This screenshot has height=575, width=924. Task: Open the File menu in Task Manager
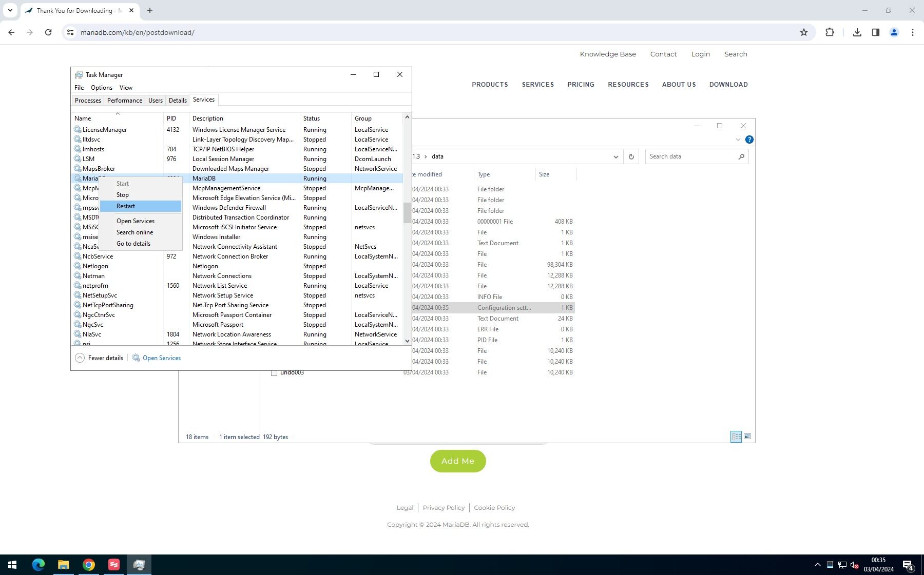click(x=79, y=88)
